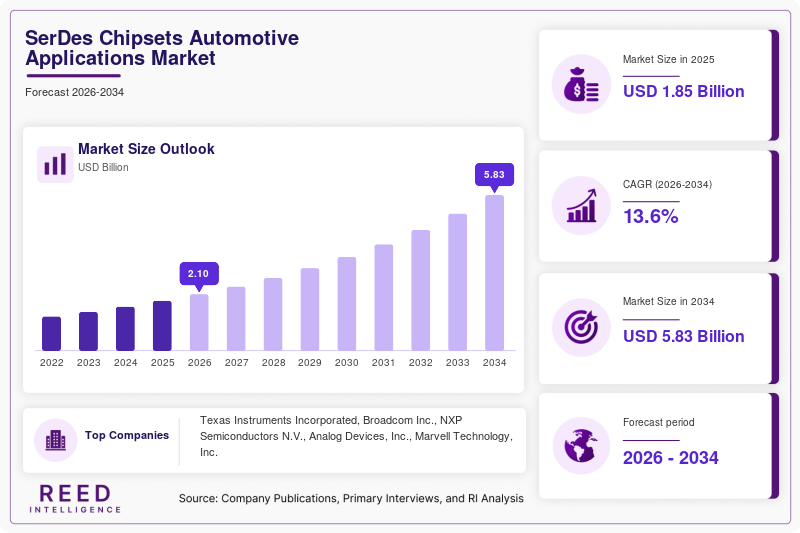This screenshot has height=533, width=800.
Task: Click the 2028 bar in the chart
Action: tap(273, 314)
